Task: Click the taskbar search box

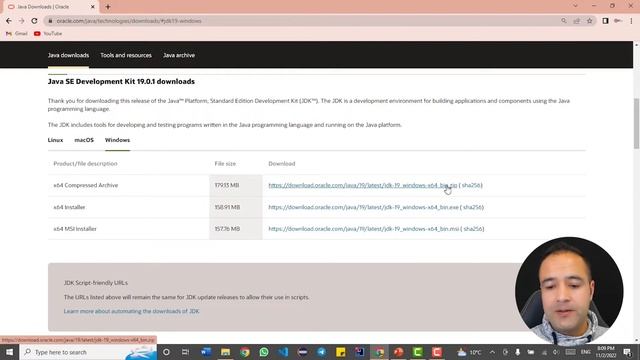Action: (88, 352)
